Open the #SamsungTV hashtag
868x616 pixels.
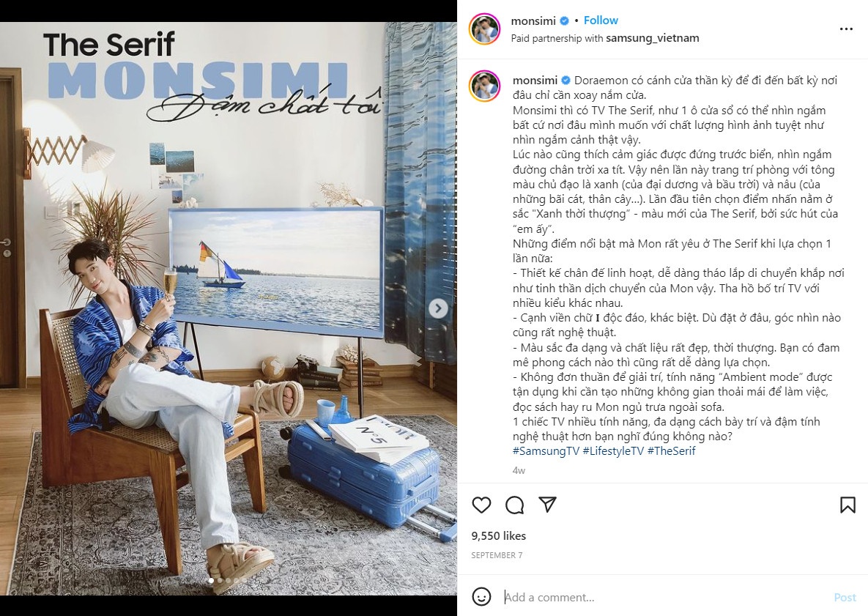(546, 451)
